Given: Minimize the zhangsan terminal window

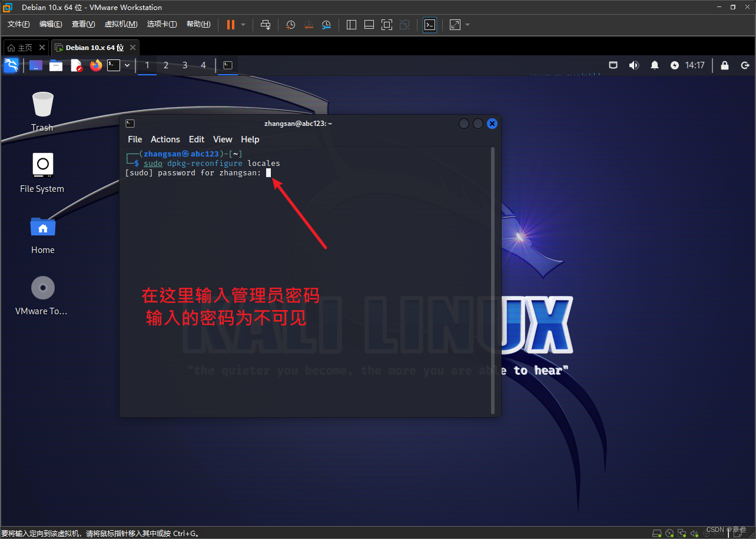Looking at the screenshot, I should pyautogui.click(x=464, y=124).
